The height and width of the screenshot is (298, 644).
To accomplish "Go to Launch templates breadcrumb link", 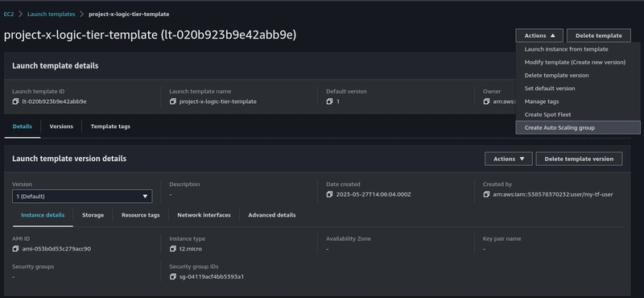I will coord(52,14).
